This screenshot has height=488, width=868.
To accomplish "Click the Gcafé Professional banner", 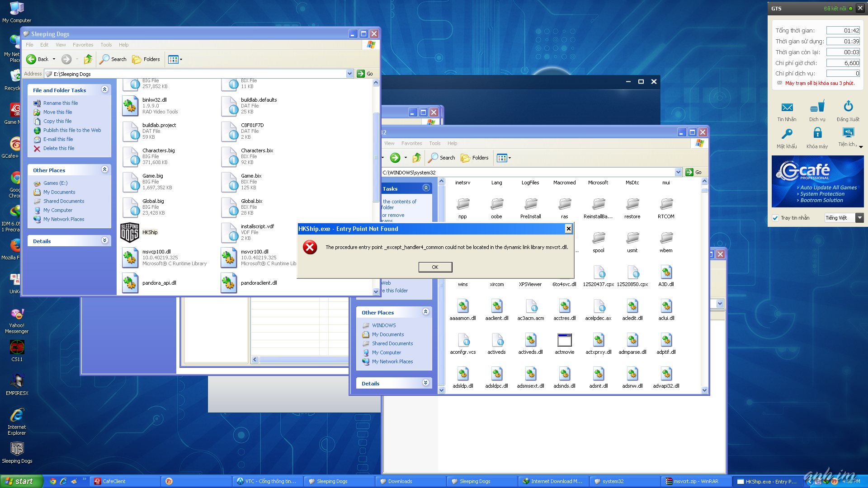I will (x=817, y=182).
